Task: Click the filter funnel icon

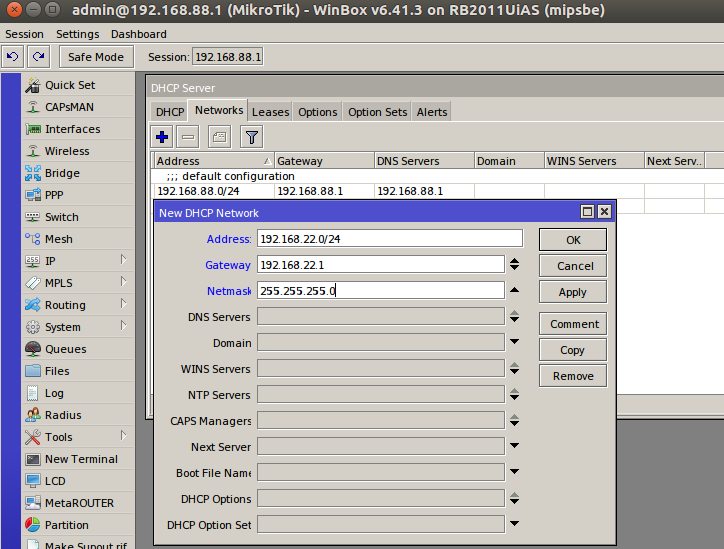Action: 251,136
